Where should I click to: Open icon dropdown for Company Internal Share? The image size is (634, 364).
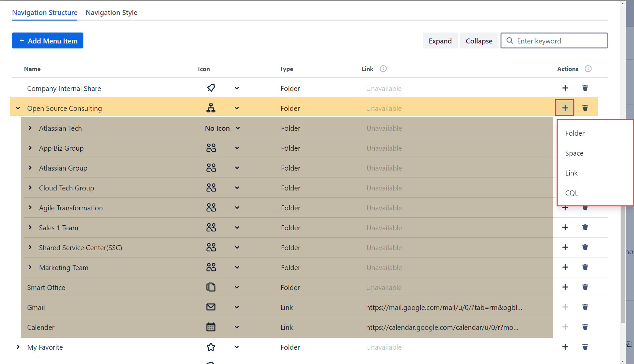point(237,88)
